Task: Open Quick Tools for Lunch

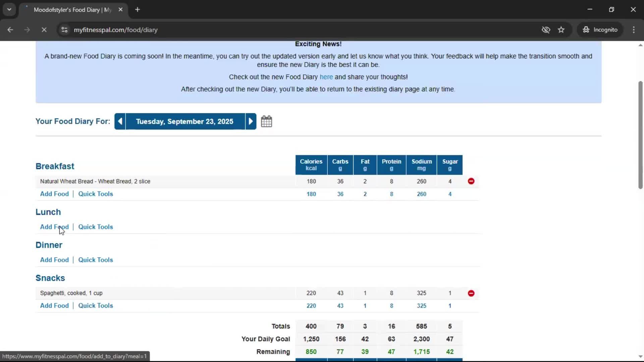Action: pyautogui.click(x=96, y=227)
